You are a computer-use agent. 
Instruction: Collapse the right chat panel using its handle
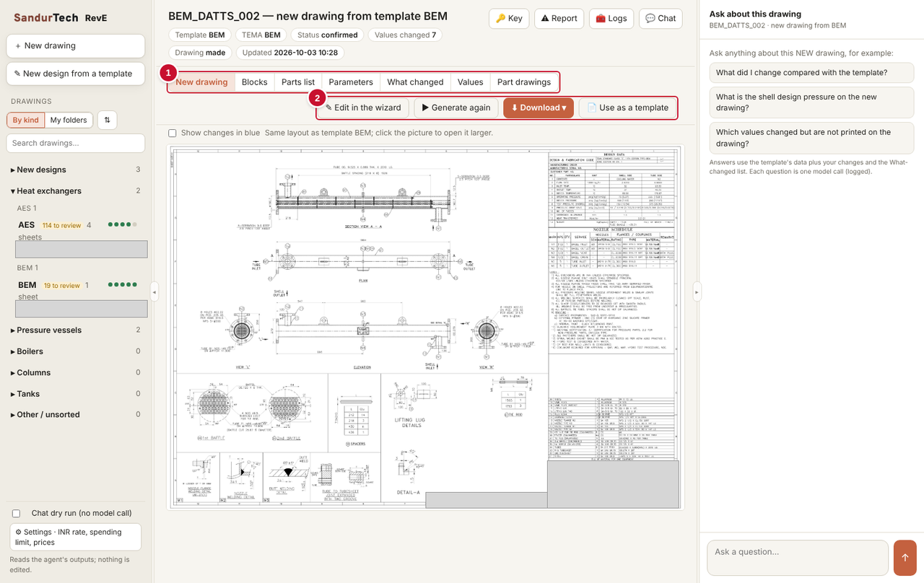pos(697,291)
